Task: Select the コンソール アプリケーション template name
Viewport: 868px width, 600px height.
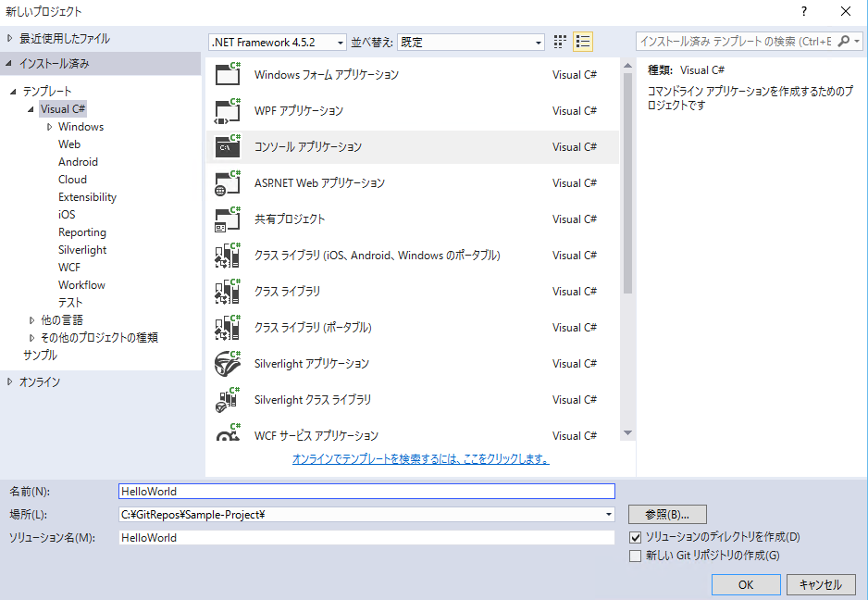Action: coord(308,147)
